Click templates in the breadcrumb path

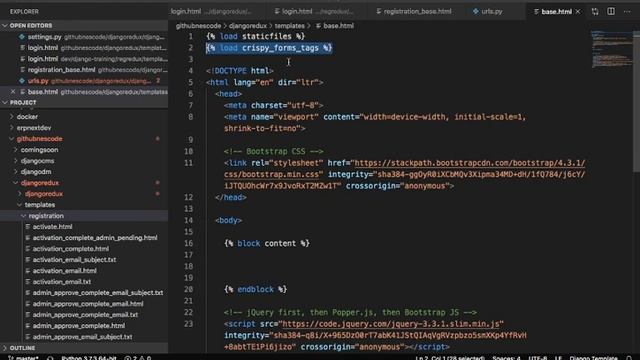tap(289, 26)
